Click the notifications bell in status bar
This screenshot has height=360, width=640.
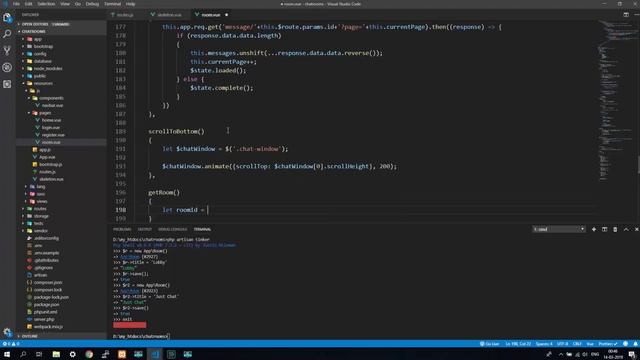point(635,344)
